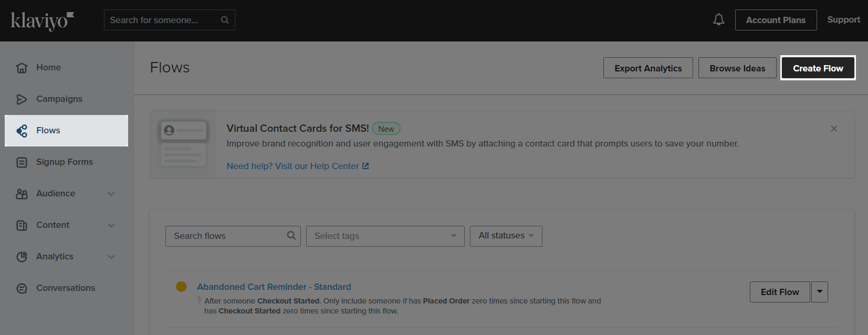Expand the Content sidebar menu
The width and height of the screenshot is (868, 335).
[111, 226]
